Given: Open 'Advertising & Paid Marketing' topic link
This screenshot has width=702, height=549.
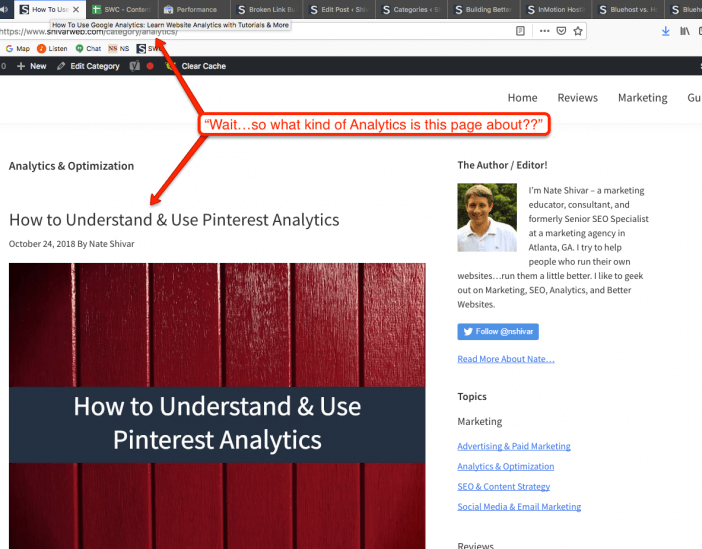Looking at the screenshot, I should coord(514,446).
